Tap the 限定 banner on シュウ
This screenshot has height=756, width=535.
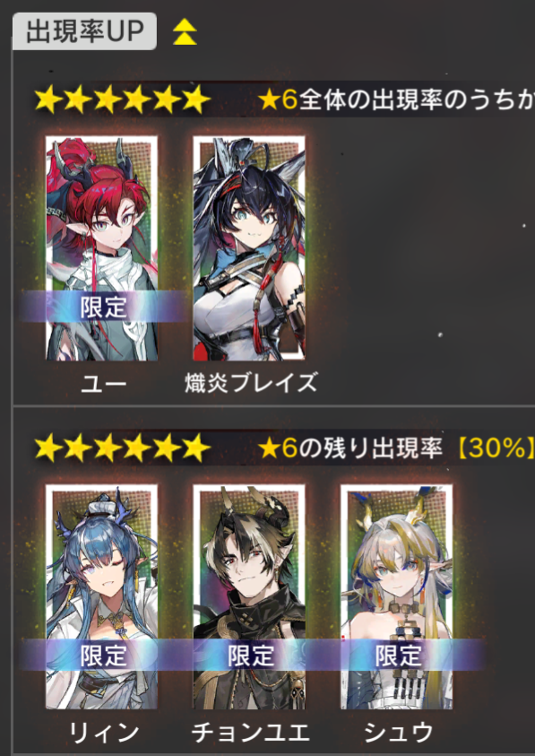[398, 656]
